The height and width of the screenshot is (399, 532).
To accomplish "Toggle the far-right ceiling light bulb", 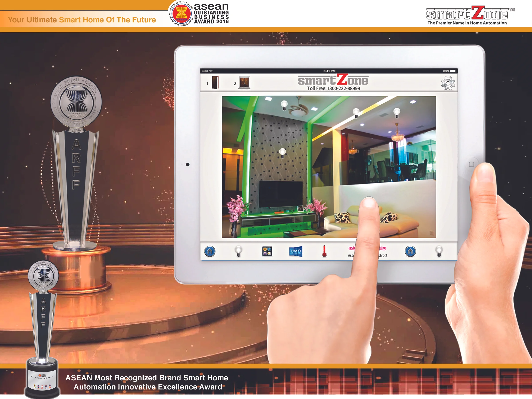I will click(397, 113).
